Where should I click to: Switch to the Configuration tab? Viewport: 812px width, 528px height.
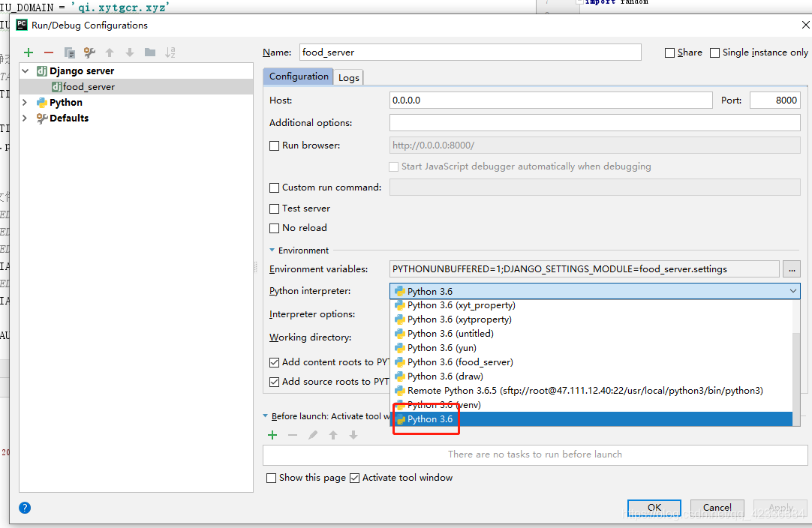(x=298, y=76)
